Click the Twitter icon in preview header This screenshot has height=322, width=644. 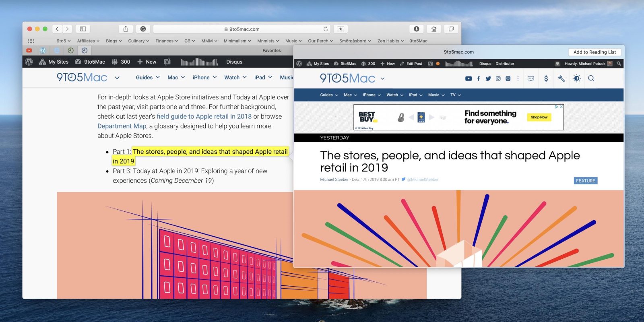[488, 78]
